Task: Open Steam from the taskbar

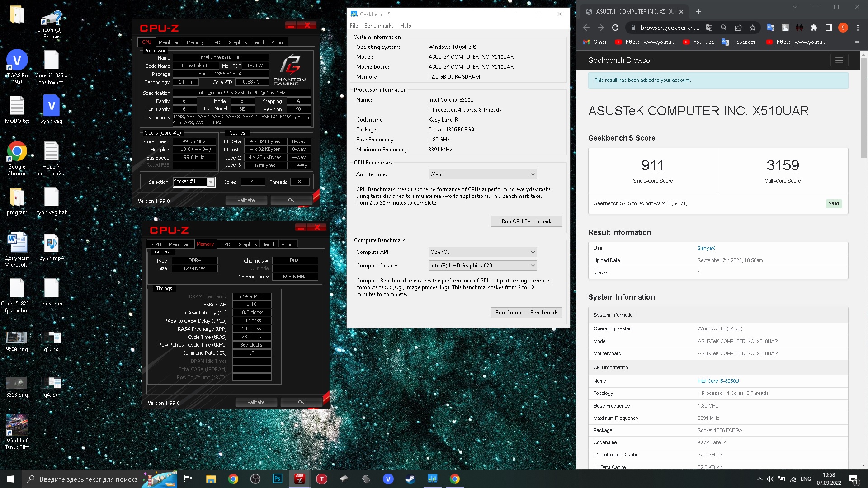Action: pyautogui.click(x=410, y=479)
